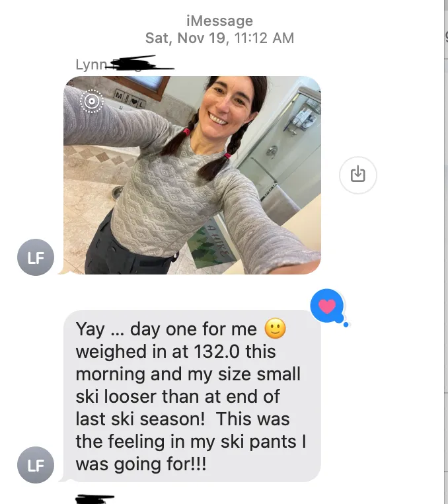The image size is (448, 504).
Task: Save the photo using the download button
Action: click(x=357, y=175)
